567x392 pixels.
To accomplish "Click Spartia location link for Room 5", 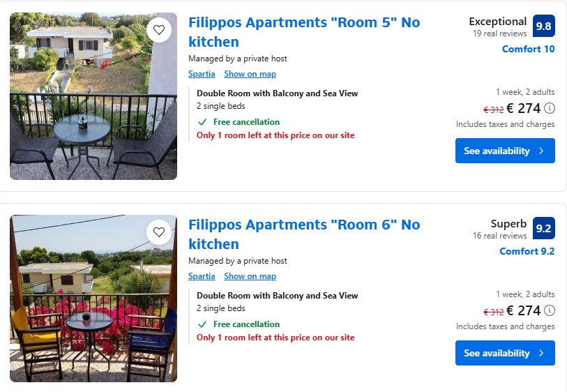I will click(202, 74).
